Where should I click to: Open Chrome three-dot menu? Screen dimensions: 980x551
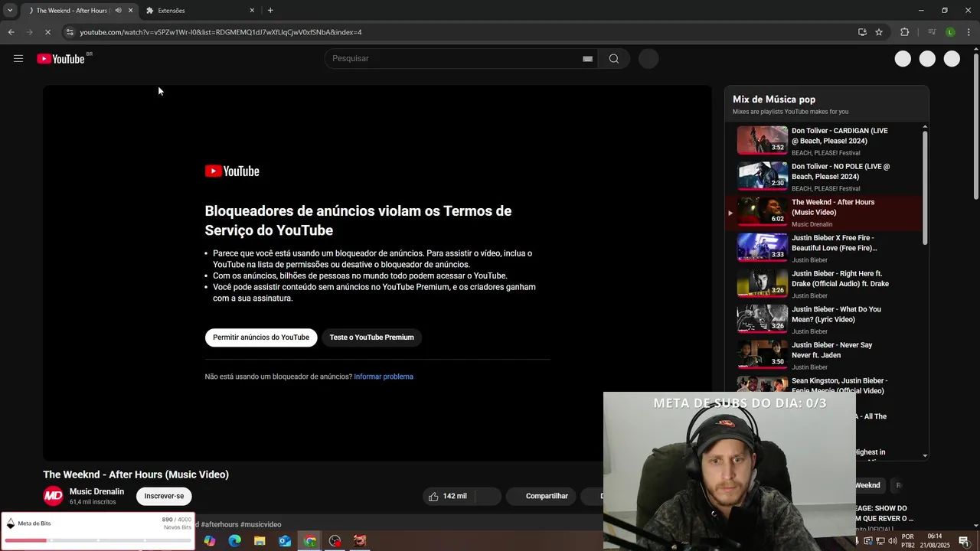969,32
